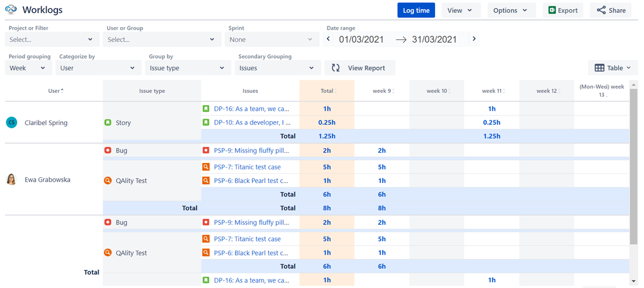Image resolution: width=644 pixels, height=288 pixels.
Task: Expand the Group by Issue type dropdown
Action: coord(186,68)
